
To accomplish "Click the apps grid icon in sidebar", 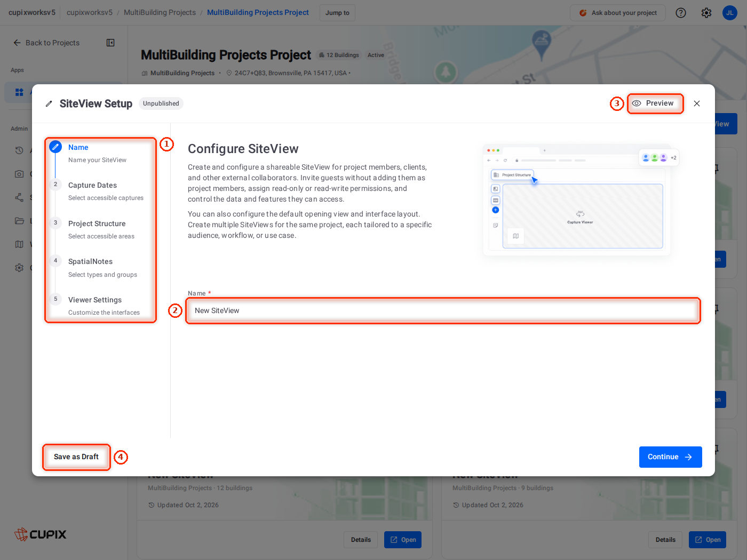I will click(x=19, y=92).
